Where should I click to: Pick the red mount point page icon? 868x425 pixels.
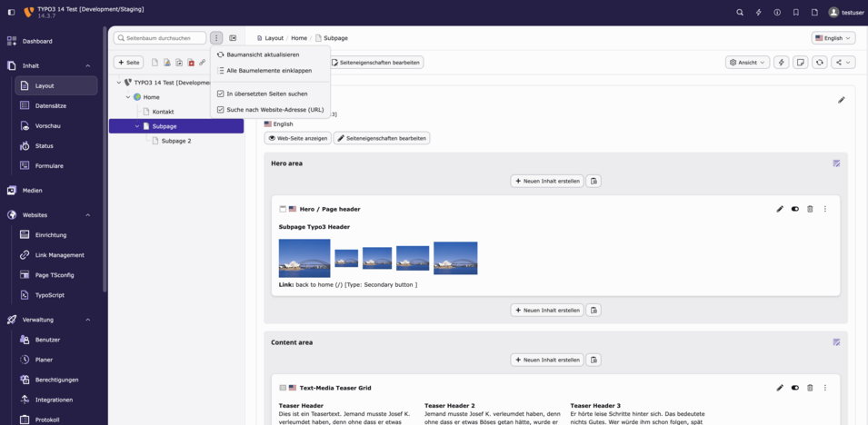point(191,63)
